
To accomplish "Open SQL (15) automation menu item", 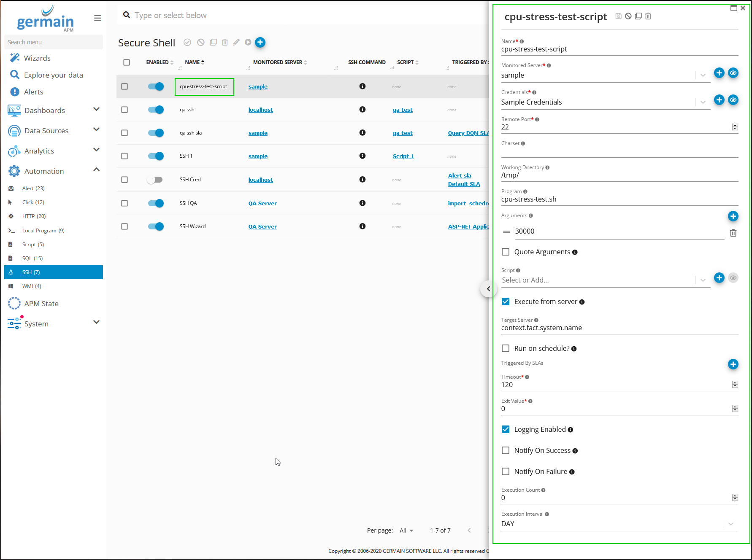I will click(32, 258).
